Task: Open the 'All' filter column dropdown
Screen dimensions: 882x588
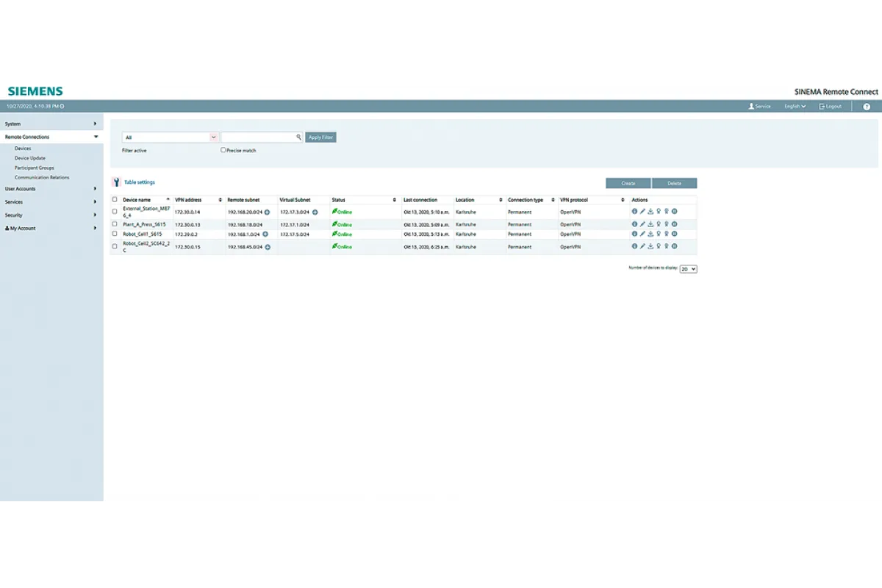Action: click(x=171, y=137)
